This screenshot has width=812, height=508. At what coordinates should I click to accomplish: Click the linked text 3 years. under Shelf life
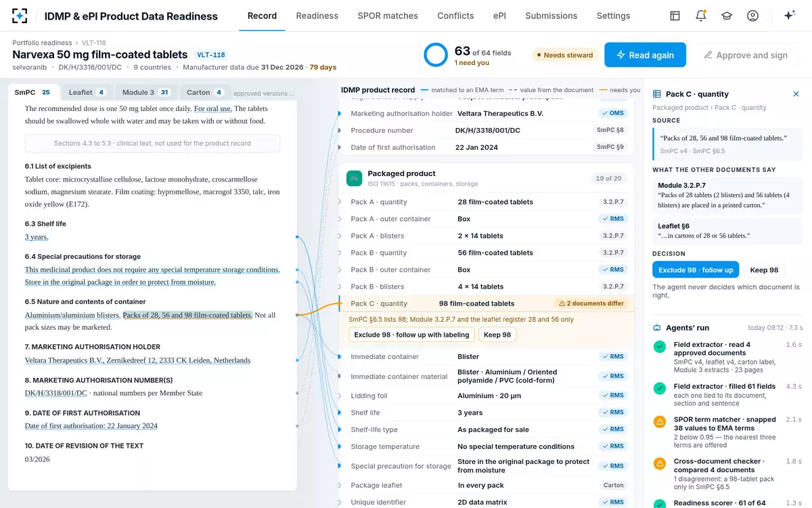point(37,237)
